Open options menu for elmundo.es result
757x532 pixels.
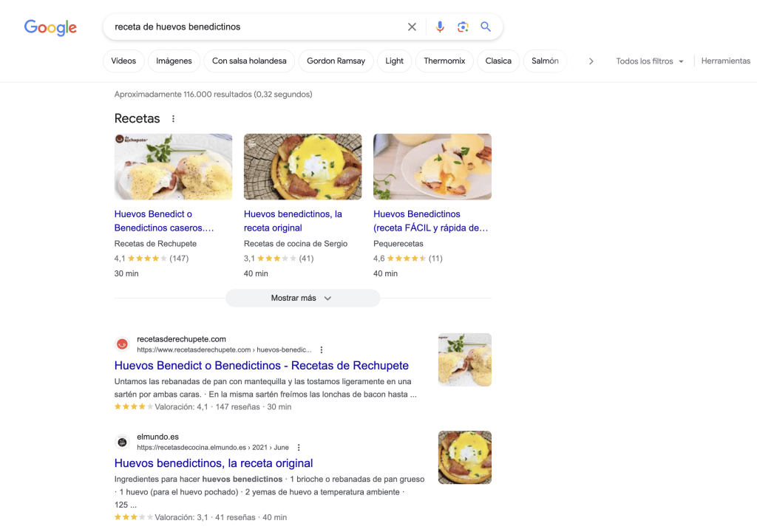tap(299, 447)
